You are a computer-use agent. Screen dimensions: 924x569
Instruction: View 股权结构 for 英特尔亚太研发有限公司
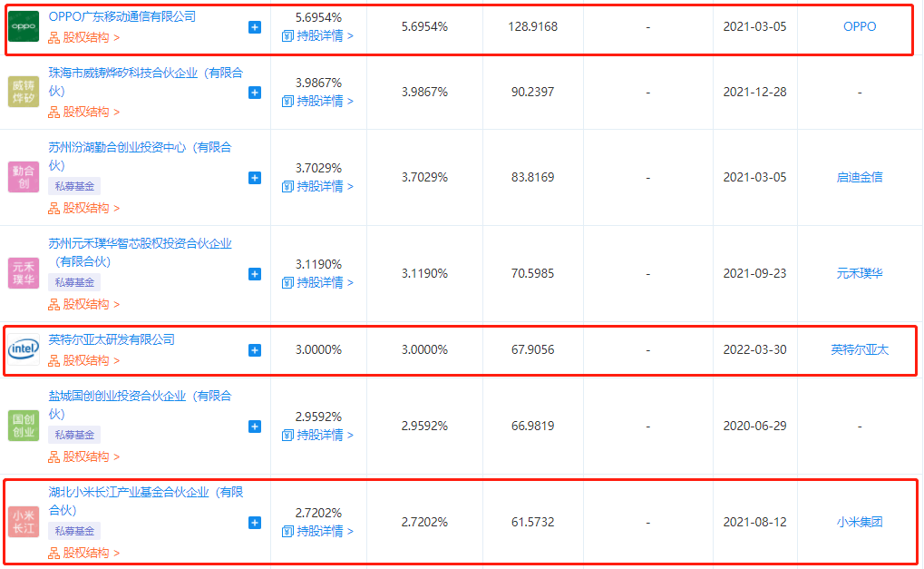click(84, 361)
